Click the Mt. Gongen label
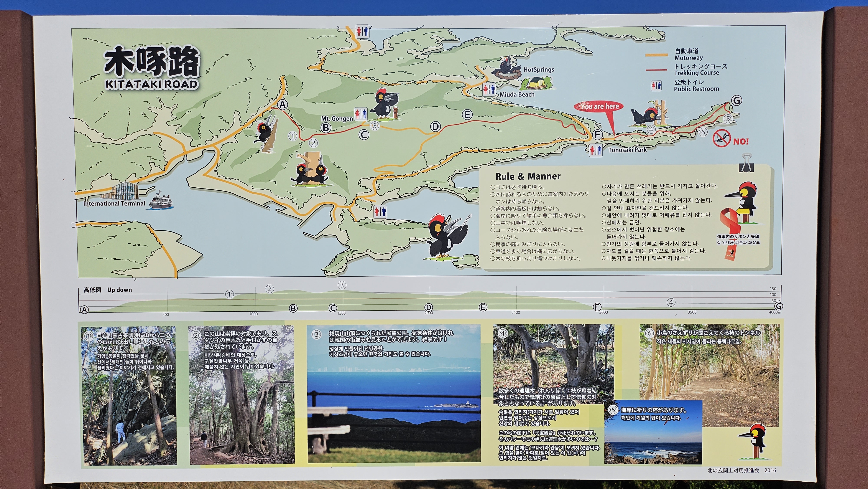 [x=337, y=118]
